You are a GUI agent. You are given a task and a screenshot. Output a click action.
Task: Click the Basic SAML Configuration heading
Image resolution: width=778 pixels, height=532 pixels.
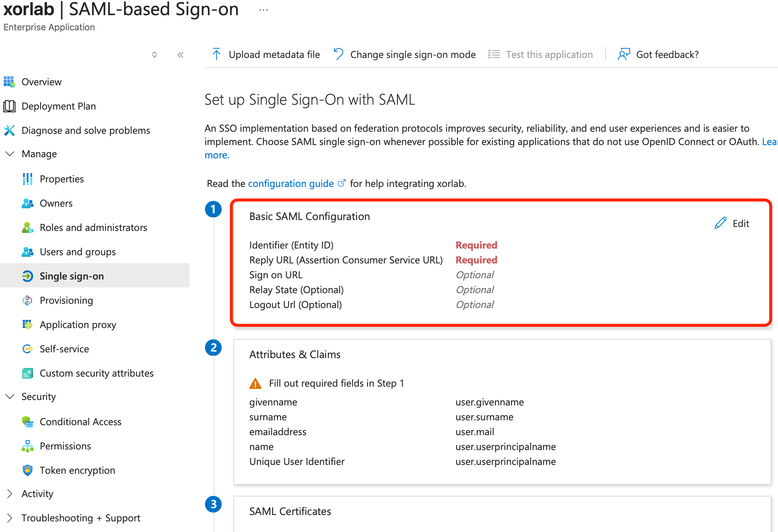pyautogui.click(x=309, y=216)
